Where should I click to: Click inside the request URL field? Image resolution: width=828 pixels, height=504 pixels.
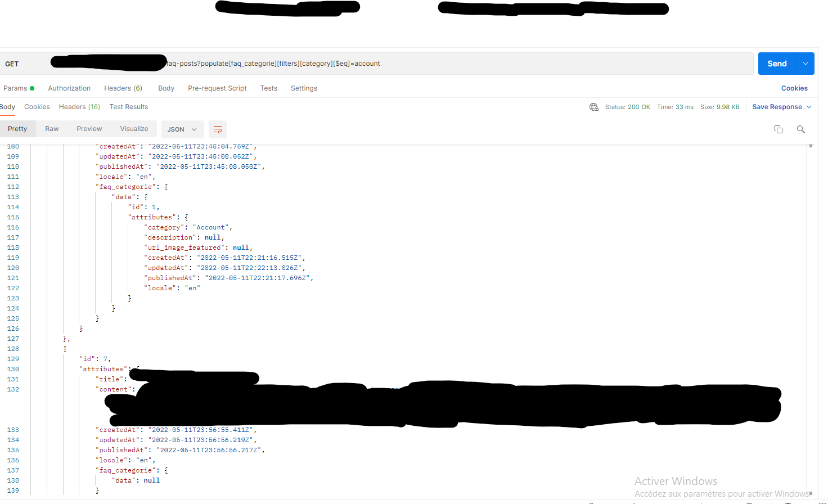[394, 64]
